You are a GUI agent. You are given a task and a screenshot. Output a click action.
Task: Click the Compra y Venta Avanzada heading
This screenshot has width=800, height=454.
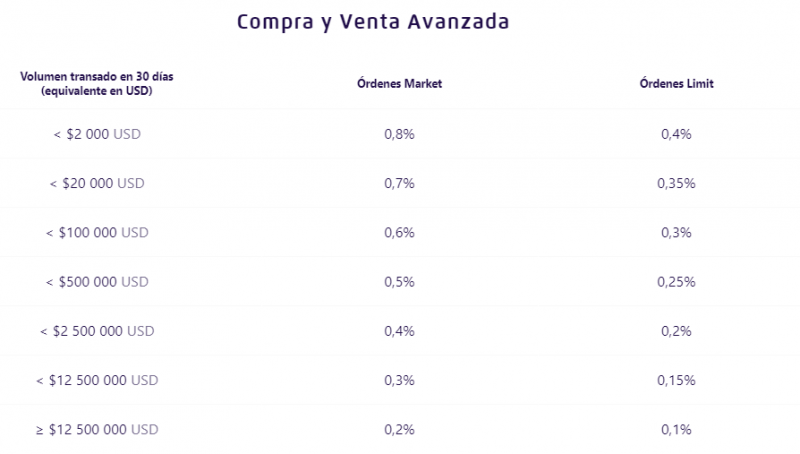coord(373,22)
